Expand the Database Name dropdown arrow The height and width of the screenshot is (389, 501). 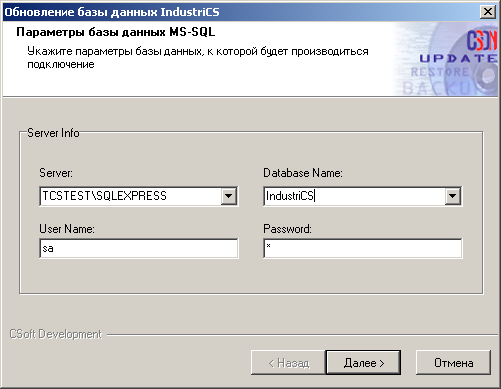(452, 196)
